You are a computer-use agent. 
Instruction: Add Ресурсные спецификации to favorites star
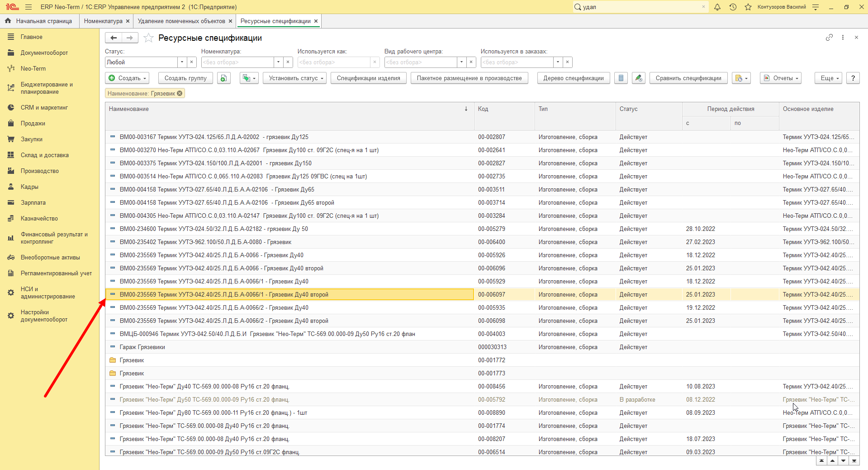[148, 38]
